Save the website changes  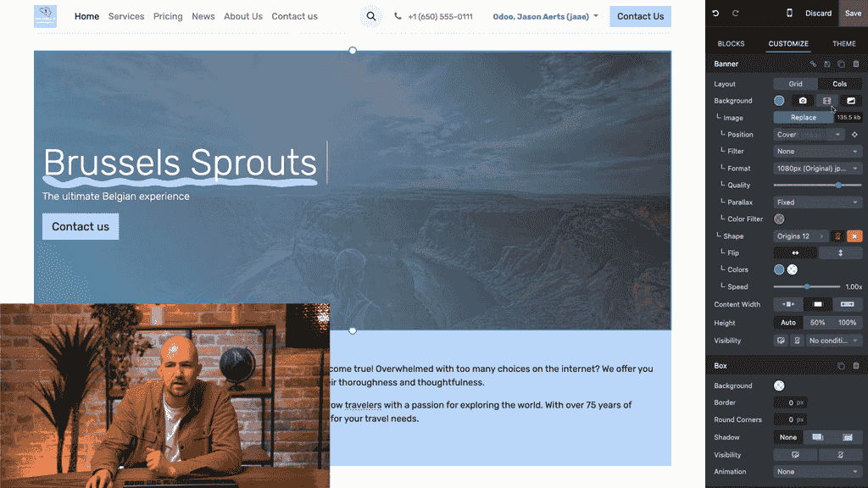853,14
